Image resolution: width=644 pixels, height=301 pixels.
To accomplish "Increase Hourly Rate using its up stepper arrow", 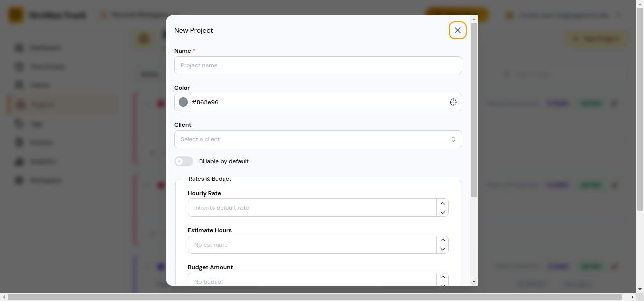I will click(x=442, y=203).
